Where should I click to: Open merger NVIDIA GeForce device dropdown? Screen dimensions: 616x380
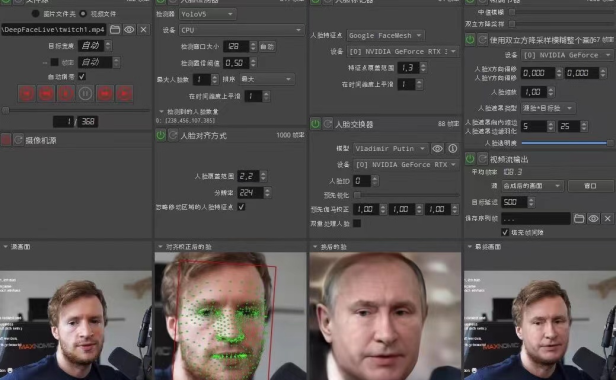pos(567,55)
